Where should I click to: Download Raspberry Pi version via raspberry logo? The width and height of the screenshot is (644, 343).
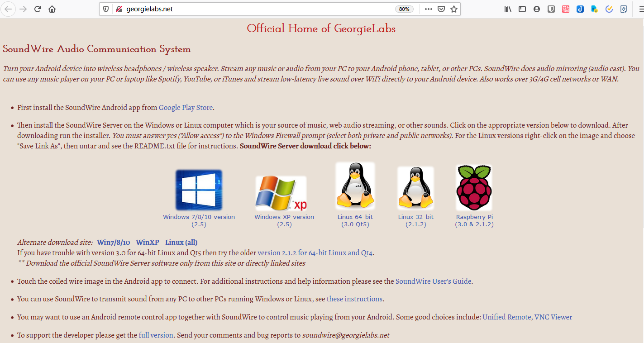[474, 187]
